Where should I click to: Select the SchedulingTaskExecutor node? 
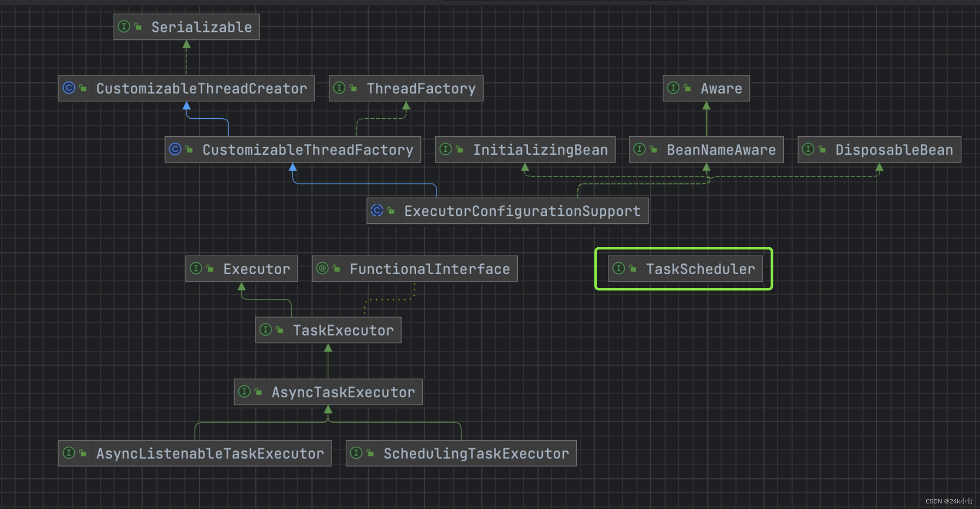pyautogui.click(x=476, y=453)
